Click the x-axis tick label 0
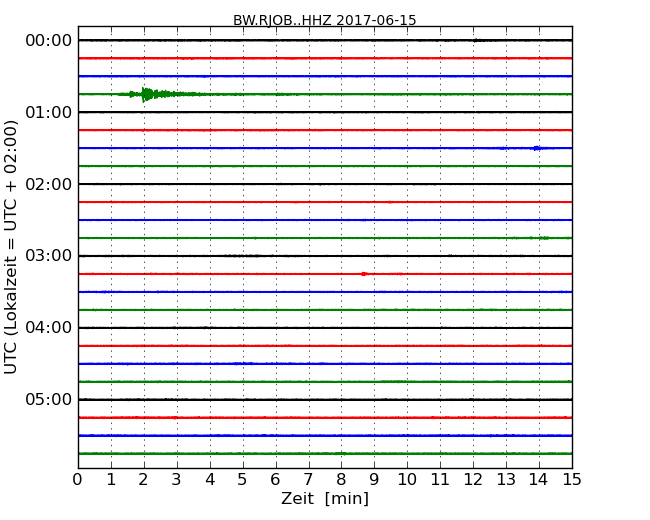This screenshot has width=650, height=520. tap(78, 480)
